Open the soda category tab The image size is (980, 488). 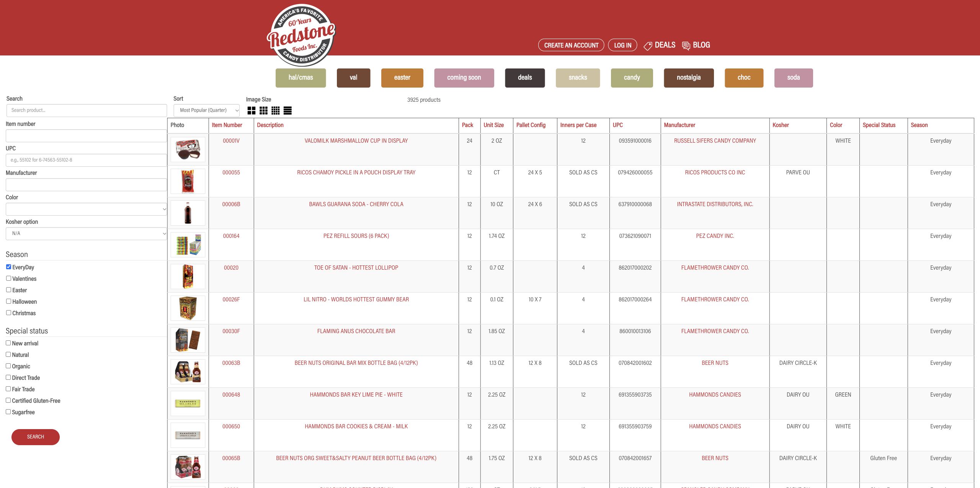[x=794, y=78]
